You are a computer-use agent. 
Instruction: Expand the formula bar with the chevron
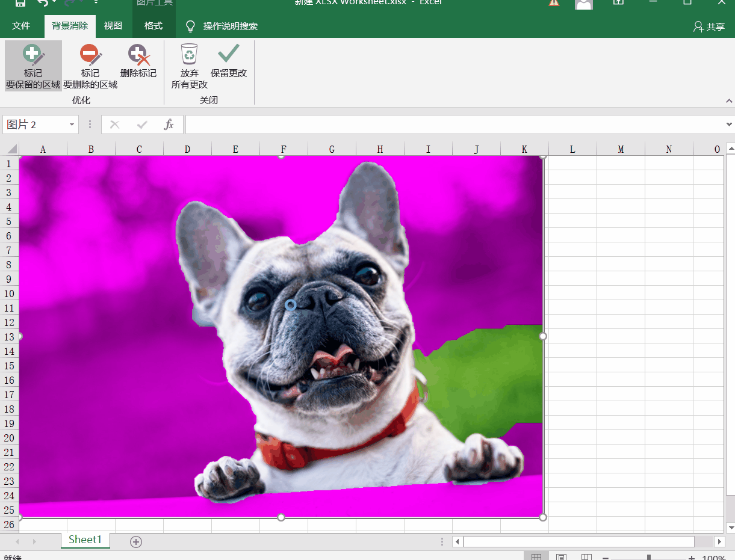pyautogui.click(x=729, y=125)
